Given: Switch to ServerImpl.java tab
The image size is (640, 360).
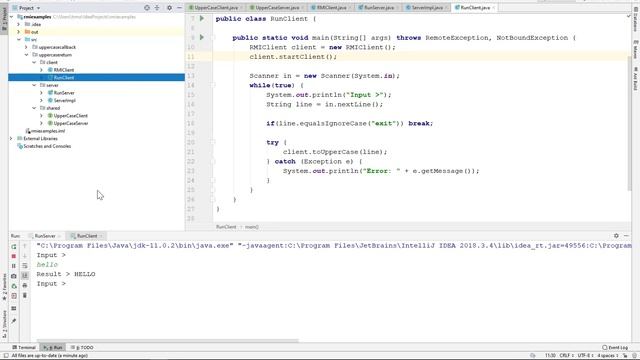Looking at the screenshot, I should tap(427, 8).
